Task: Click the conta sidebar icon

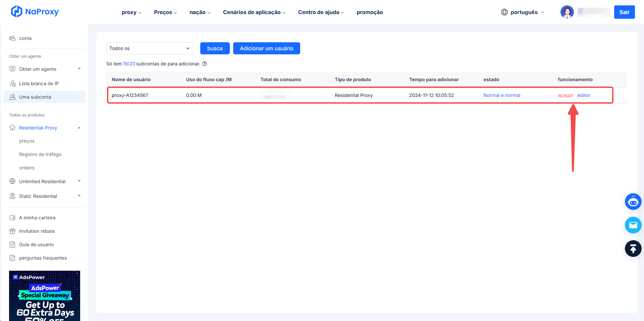Action: (x=12, y=38)
